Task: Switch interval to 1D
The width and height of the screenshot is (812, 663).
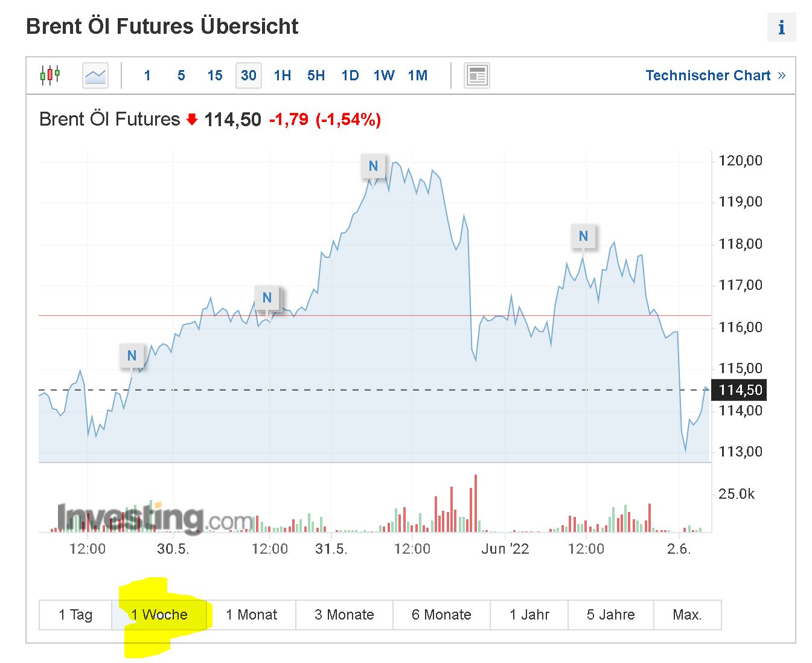Action: tap(350, 75)
